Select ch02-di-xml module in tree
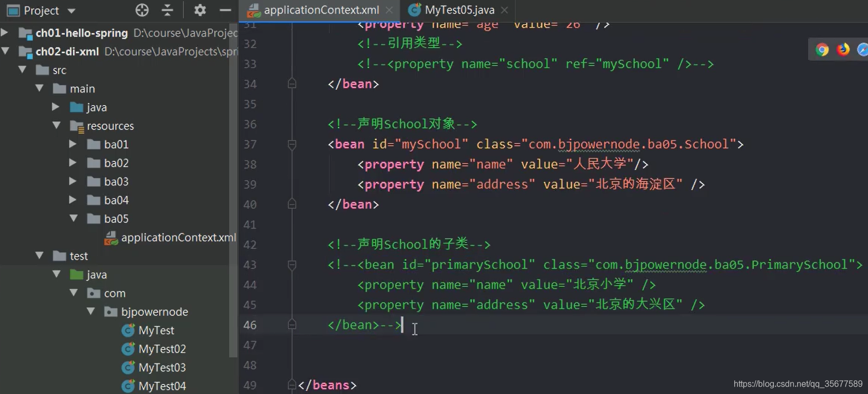 click(67, 52)
